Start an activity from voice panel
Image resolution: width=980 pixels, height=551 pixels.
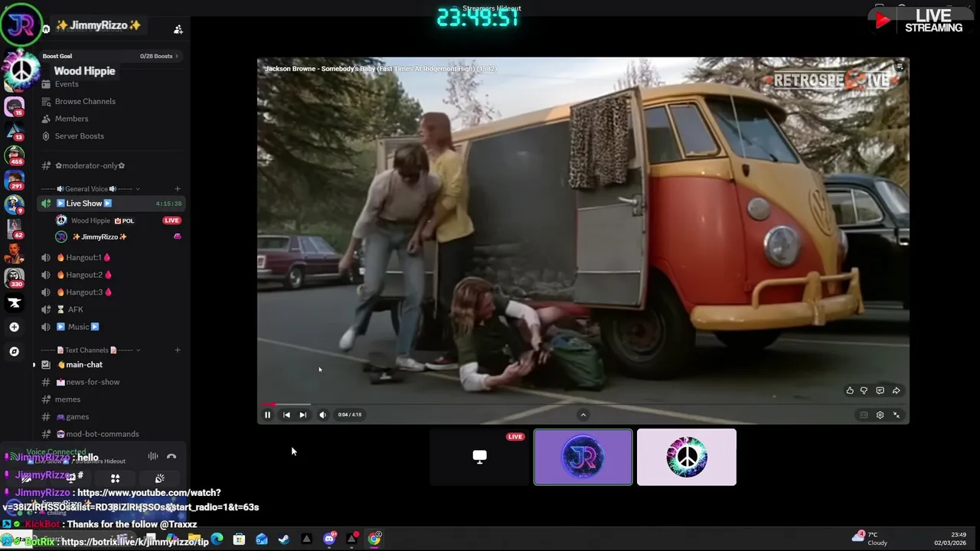pyautogui.click(x=115, y=478)
